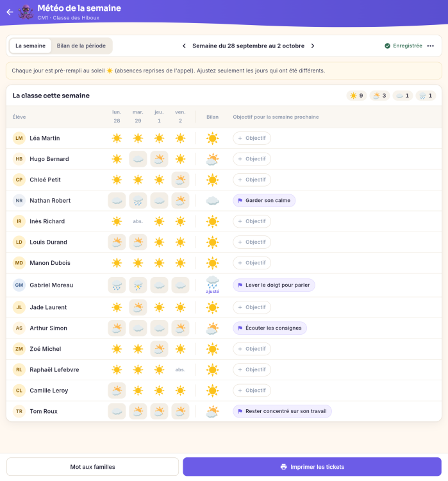This screenshot has width=448, height=481.
Task: Change Zoé Michel's Thursday weather icon
Action: tap(159, 349)
